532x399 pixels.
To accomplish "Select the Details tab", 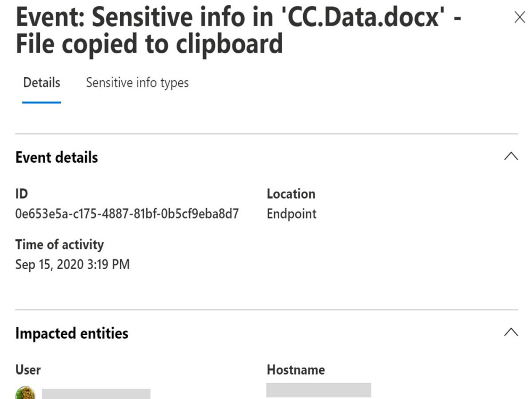I will (x=41, y=83).
